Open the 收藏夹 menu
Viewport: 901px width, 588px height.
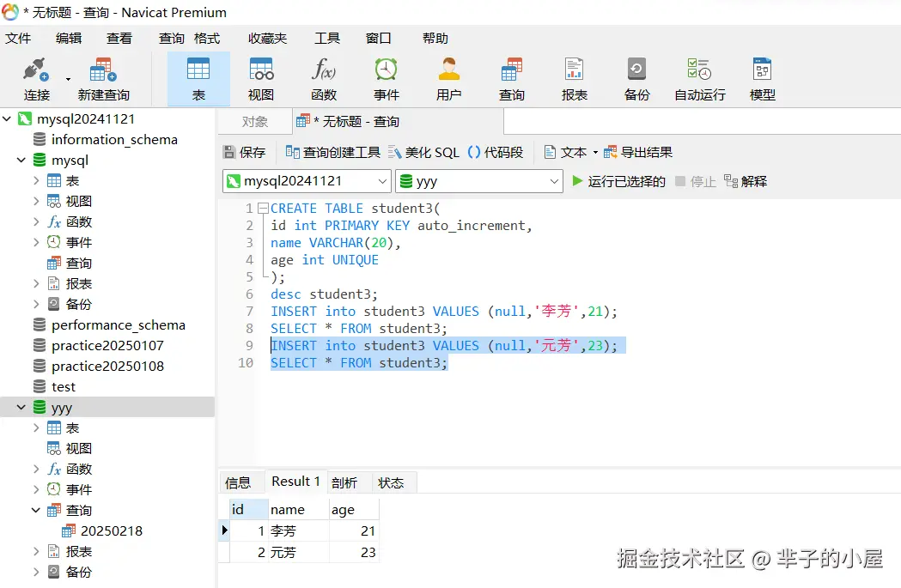coord(267,39)
